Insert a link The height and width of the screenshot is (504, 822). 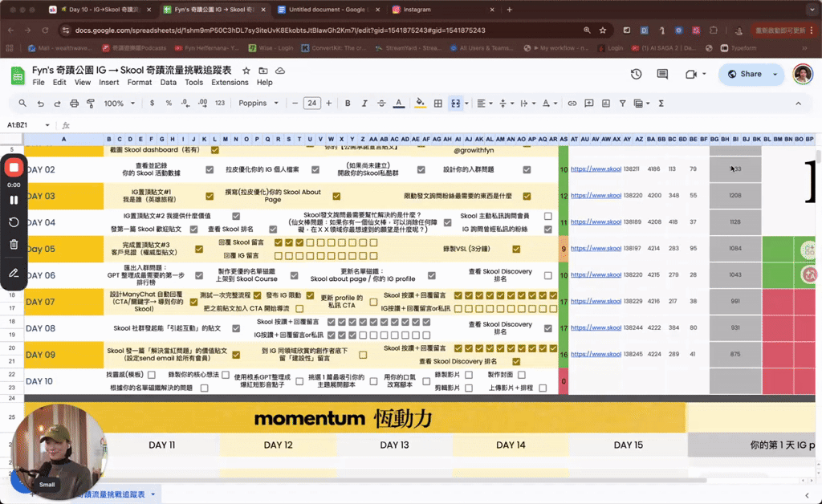point(572,104)
